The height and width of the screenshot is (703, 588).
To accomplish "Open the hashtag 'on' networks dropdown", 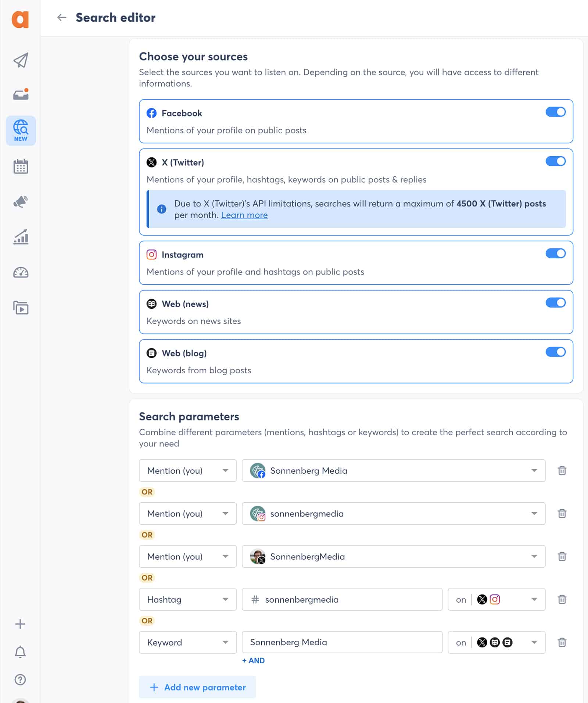I will tap(496, 599).
